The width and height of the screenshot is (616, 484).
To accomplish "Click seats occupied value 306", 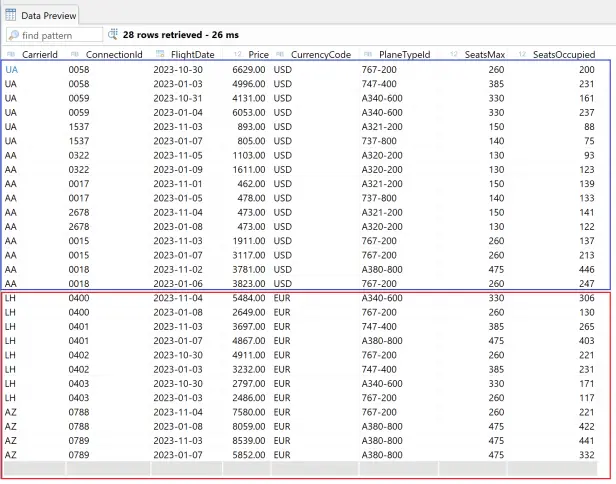I will pyautogui.click(x=587, y=298).
